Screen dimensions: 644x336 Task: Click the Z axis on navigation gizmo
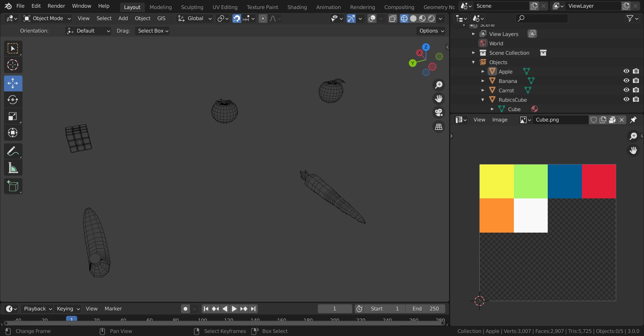(426, 47)
